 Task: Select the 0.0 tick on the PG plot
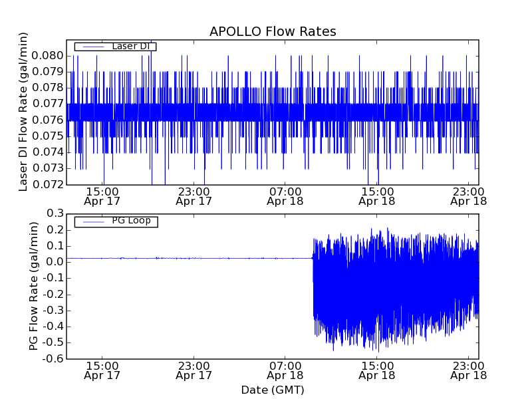[54, 262]
